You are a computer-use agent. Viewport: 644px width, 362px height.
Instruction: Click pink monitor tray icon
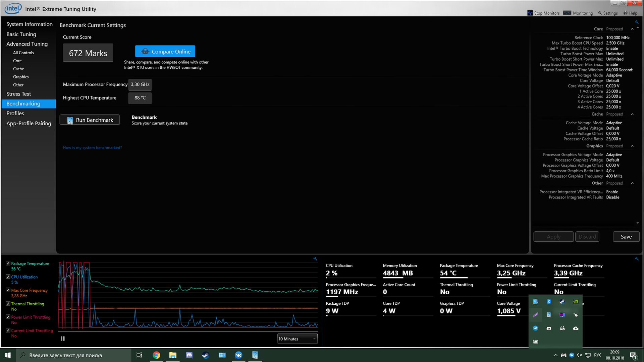(x=562, y=315)
